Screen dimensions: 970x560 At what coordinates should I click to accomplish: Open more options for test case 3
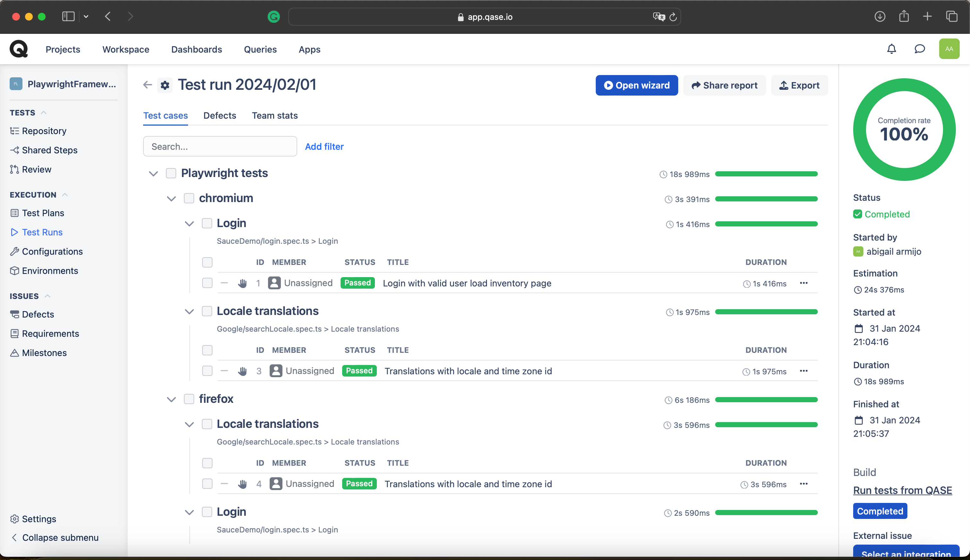[x=804, y=371]
